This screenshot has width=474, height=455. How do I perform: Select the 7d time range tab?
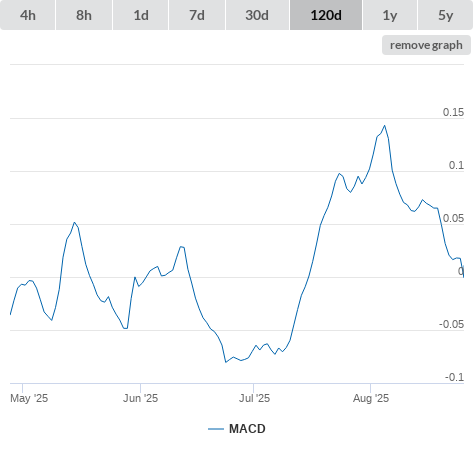pos(197,15)
